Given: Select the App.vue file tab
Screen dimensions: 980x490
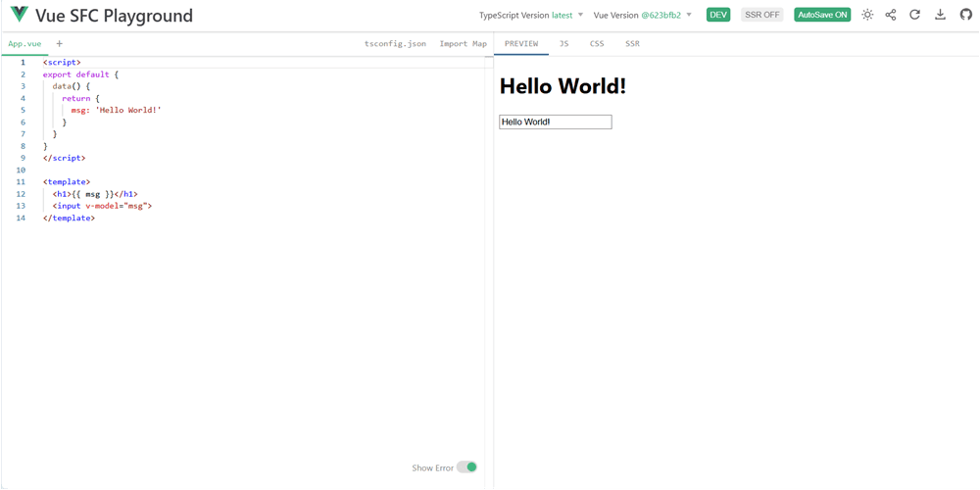Looking at the screenshot, I should [24, 44].
